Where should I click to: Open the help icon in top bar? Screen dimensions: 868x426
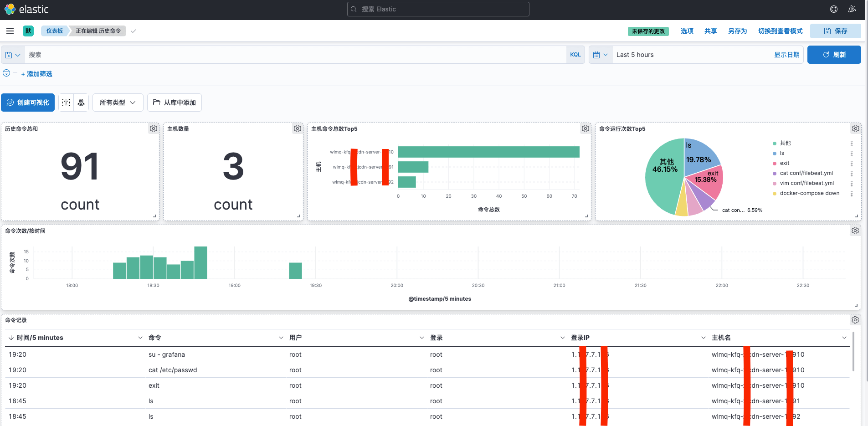[x=833, y=9]
